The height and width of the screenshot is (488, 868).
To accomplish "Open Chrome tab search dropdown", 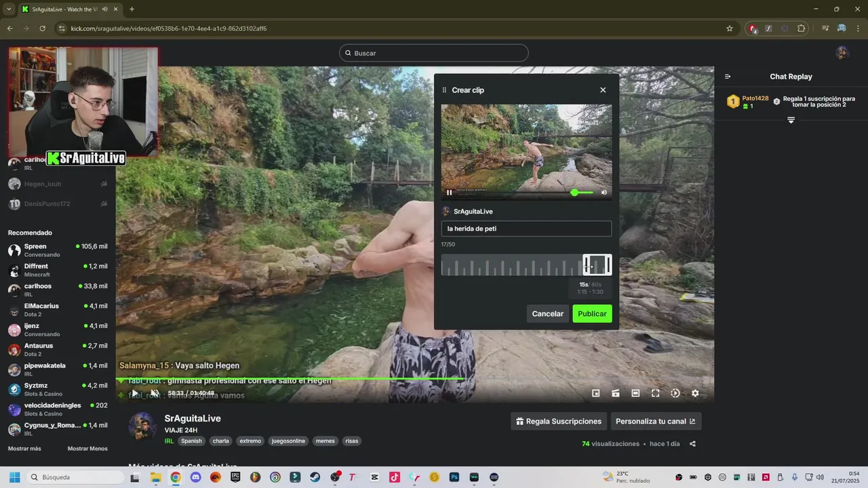I will [x=8, y=9].
